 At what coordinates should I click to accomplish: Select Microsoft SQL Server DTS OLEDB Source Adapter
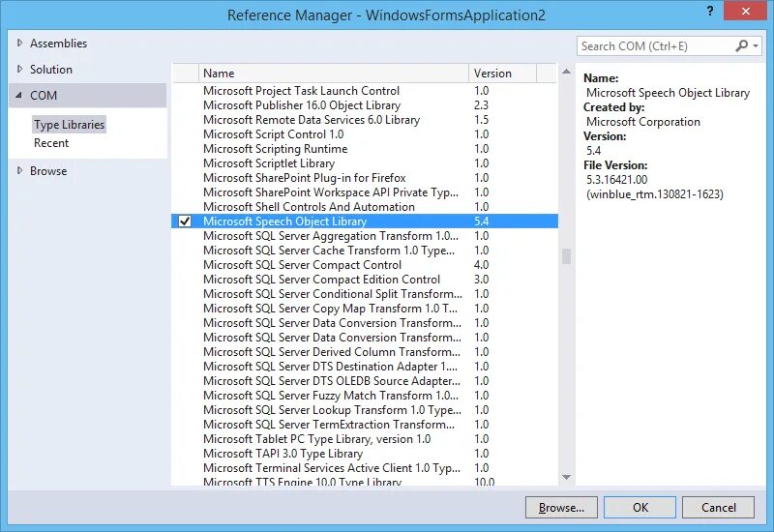point(365,381)
